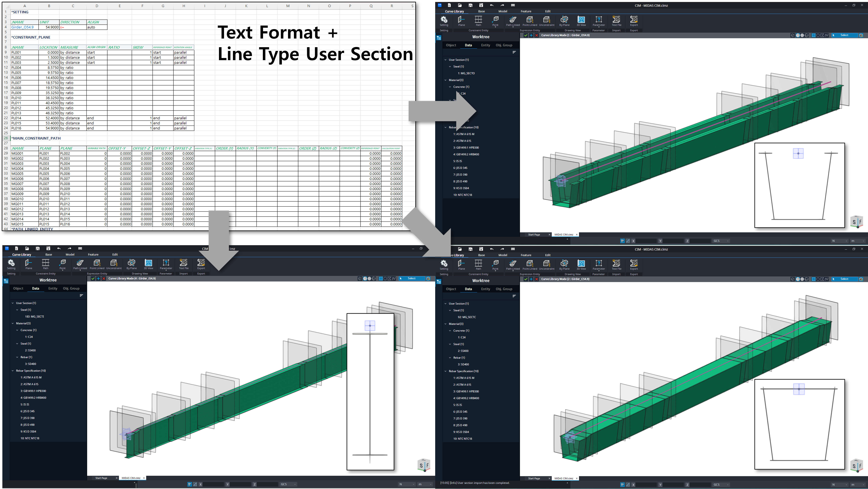Toggle wireframe display in Girder_I54.9 view bar
The image size is (868, 489).
click(x=374, y=278)
